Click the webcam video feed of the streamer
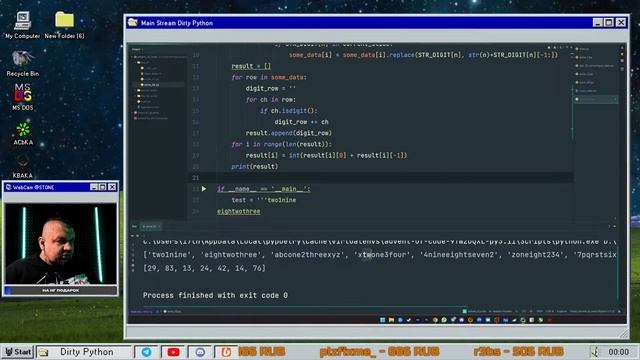The image size is (640, 360). [60, 243]
